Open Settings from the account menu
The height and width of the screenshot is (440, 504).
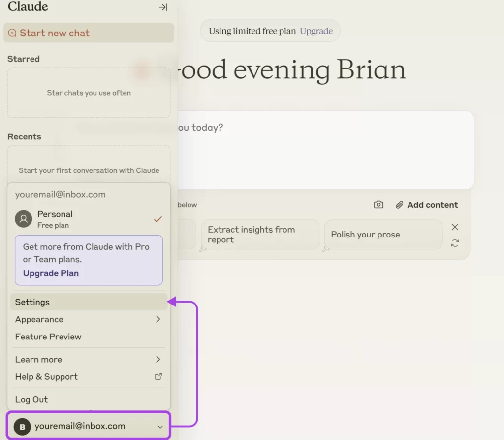point(89,302)
